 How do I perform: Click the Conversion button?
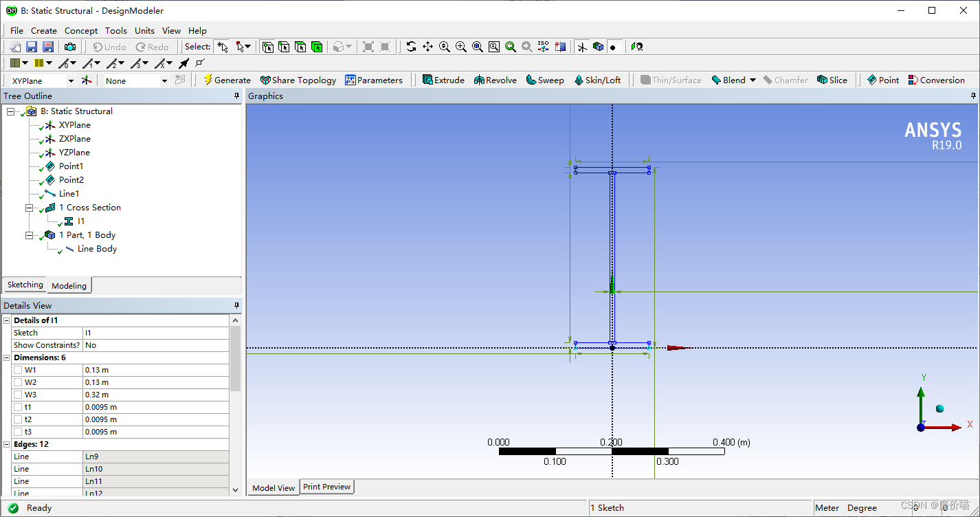[x=937, y=80]
